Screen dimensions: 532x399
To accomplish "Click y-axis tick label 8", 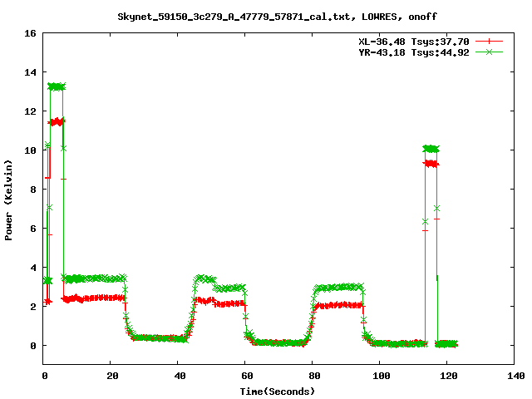I will 33,190.
